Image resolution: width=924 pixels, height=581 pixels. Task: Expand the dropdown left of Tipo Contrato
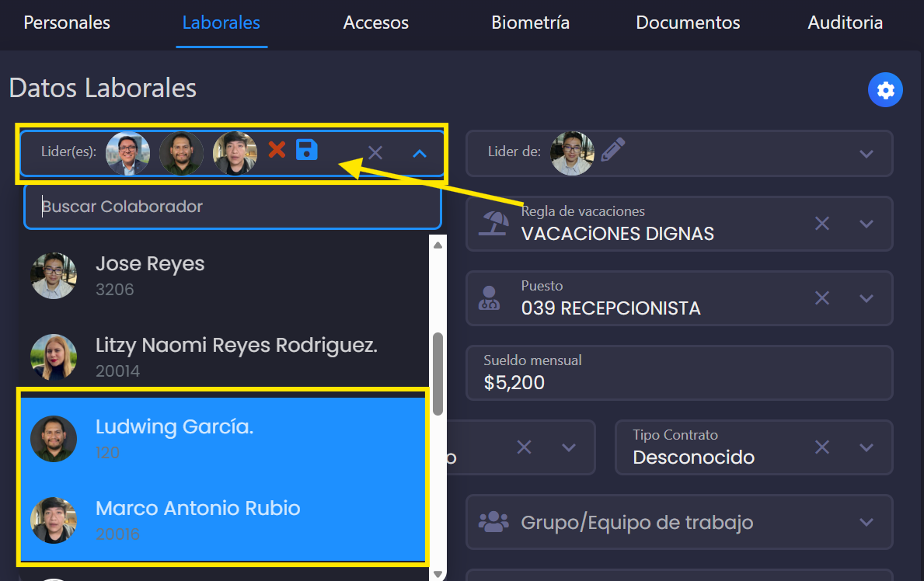(x=569, y=448)
